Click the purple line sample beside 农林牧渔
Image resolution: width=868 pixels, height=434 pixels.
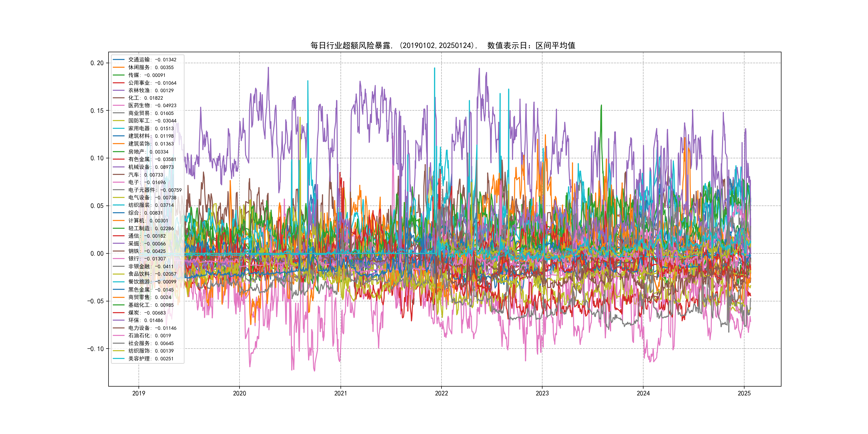click(119, 90)
